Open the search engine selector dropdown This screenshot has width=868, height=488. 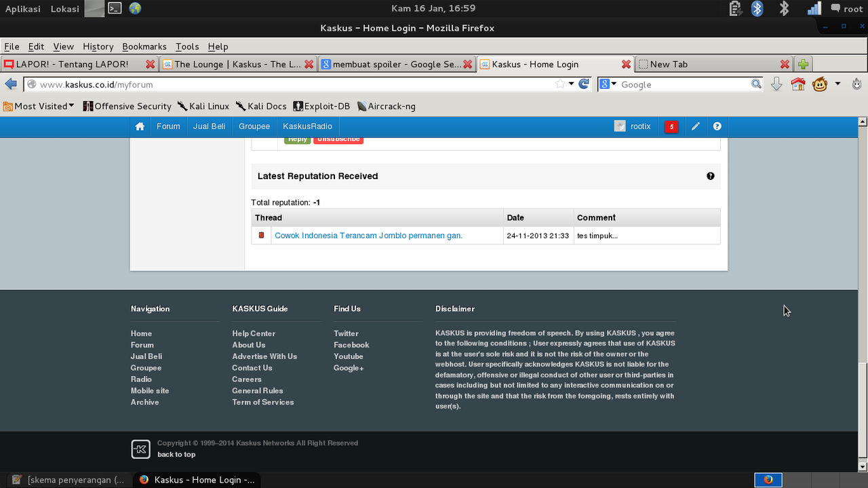[608, 84]
